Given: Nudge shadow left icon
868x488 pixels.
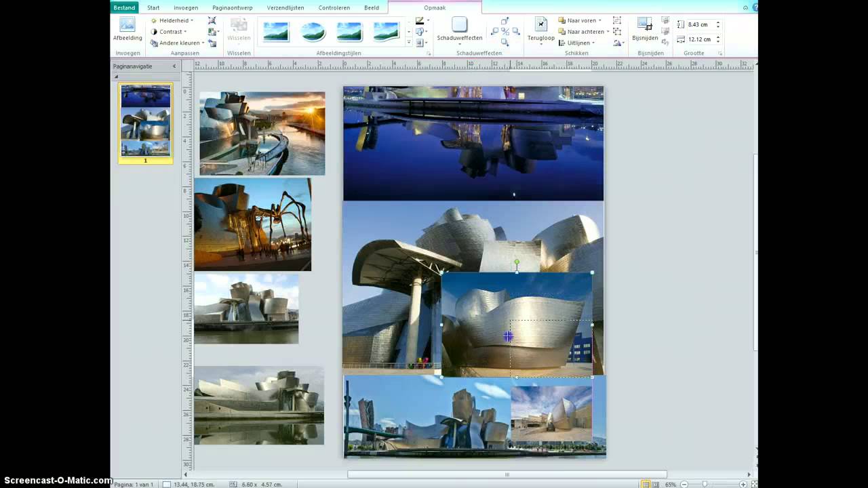Looking at the screenshot, I should tap(494, 32).
